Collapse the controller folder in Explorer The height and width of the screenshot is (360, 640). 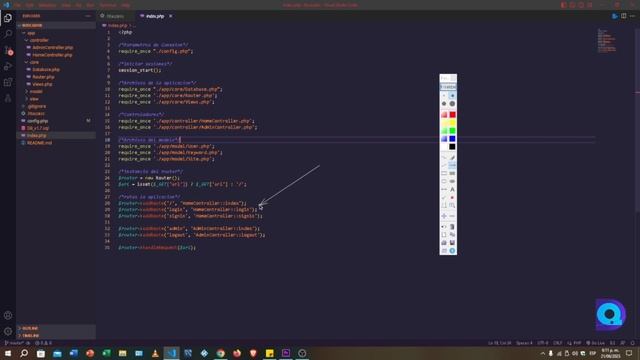click(39, 40)
